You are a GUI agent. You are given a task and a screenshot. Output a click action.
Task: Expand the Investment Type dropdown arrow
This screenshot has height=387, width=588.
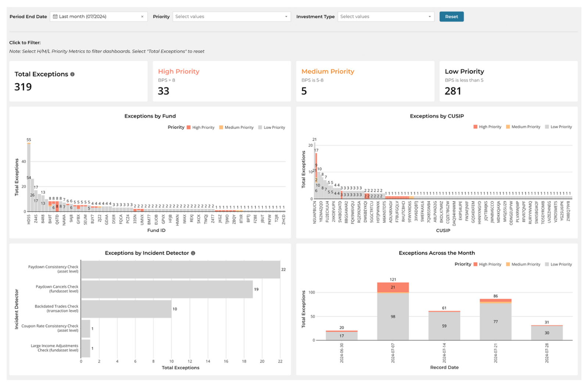tap(430, 17)
